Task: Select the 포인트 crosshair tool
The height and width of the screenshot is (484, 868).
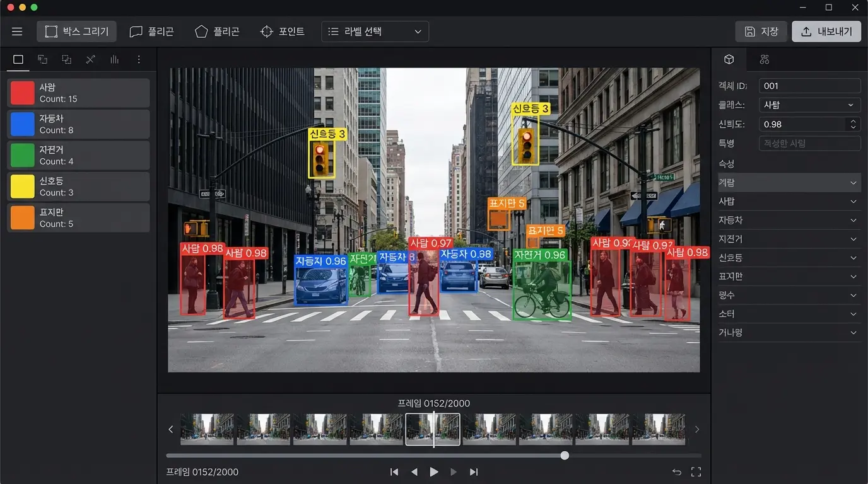Action: click(283, 32)
